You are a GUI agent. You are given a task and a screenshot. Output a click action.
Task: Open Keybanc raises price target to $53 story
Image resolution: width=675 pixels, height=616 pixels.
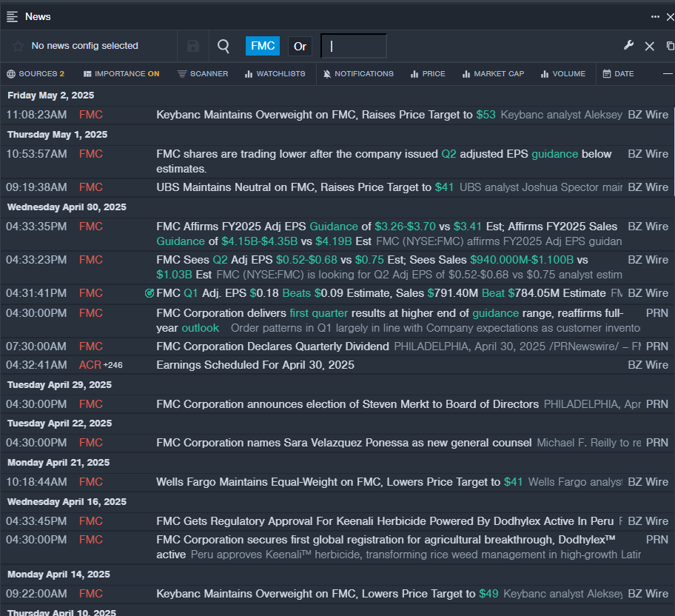click(x=326, y=115)
